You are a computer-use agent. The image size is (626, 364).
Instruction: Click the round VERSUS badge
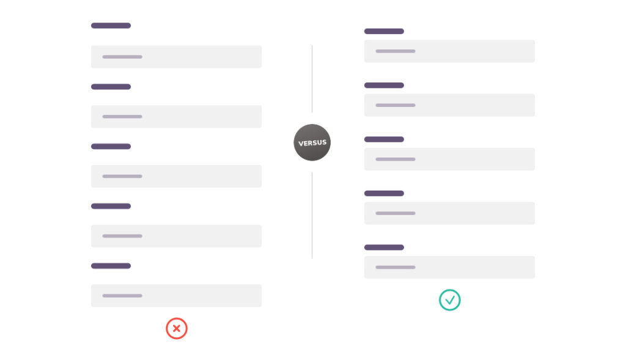point(312,142)
